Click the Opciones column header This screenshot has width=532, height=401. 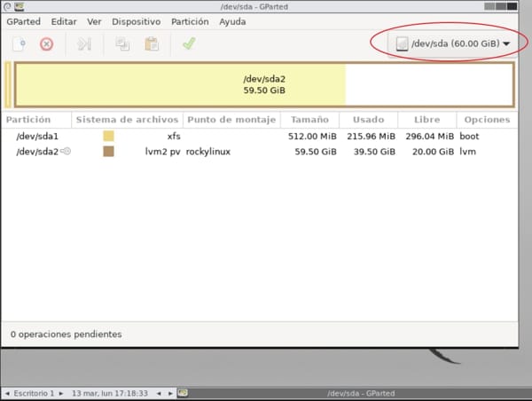(x=487, y=120)
